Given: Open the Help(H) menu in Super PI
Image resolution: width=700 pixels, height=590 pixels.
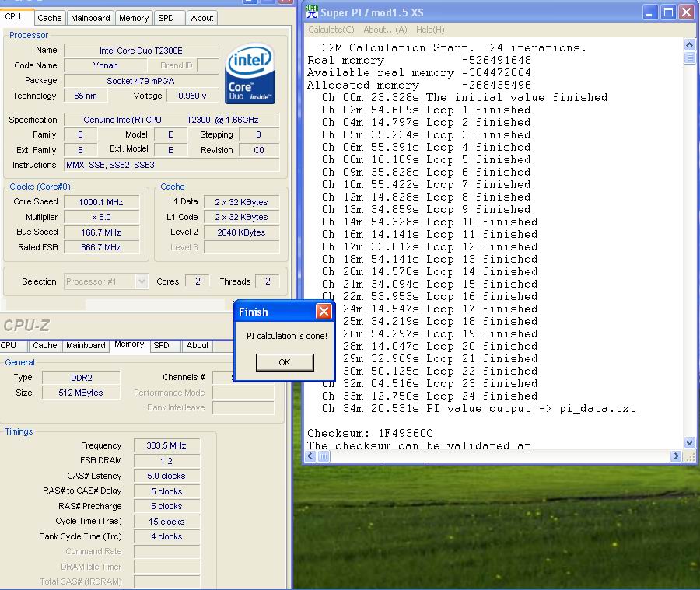Looking at the screenshot, I should pos(430,30).
